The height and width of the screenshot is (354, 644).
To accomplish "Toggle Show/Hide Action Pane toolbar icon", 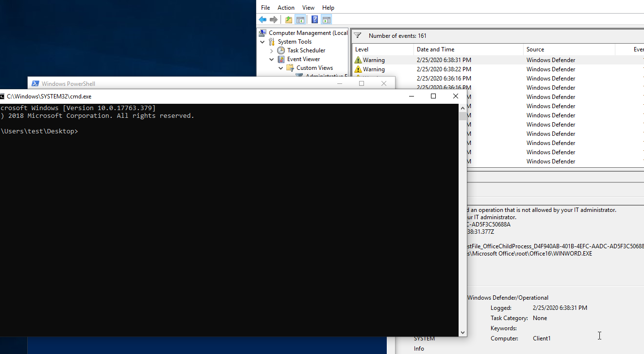I will (x=327, y=20).
